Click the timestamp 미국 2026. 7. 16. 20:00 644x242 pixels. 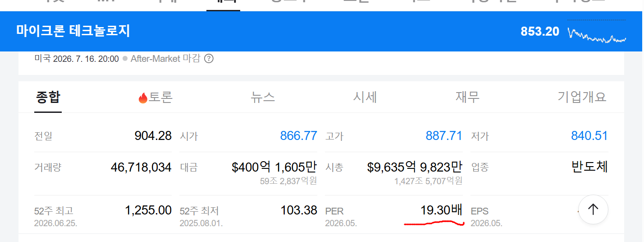[x=77, y=59]
